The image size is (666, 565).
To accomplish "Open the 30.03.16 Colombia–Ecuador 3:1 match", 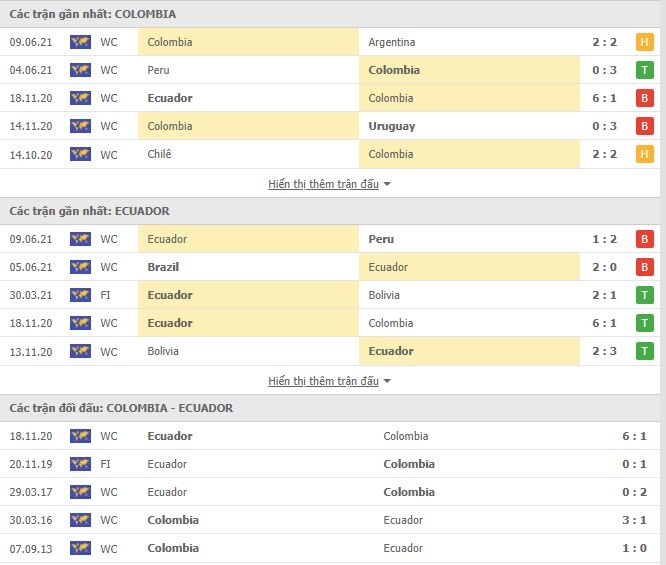I will click(330, 520).
